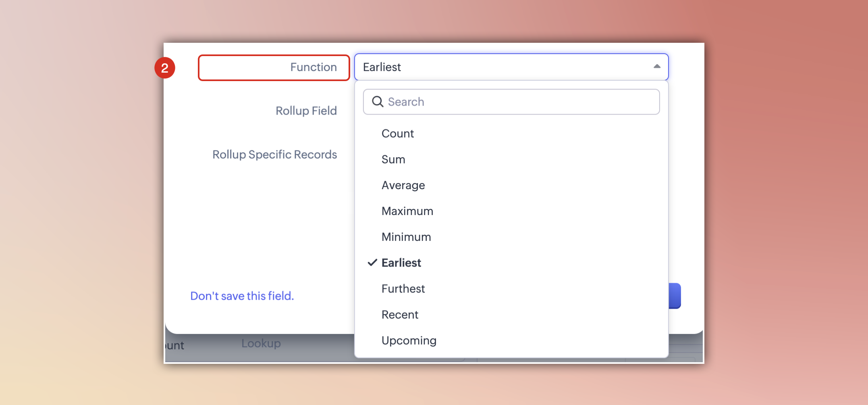Select the Maximum function option

point(407,211)
